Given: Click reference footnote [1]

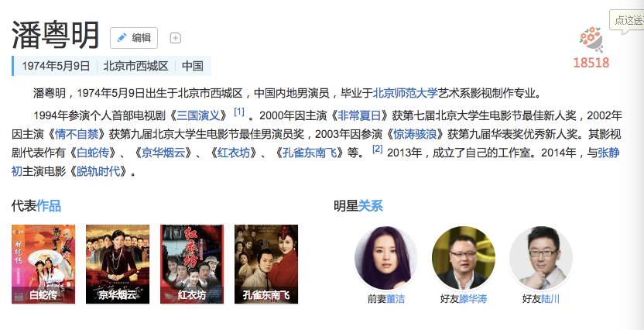Looking at the screenshot, I should [239, 112].
